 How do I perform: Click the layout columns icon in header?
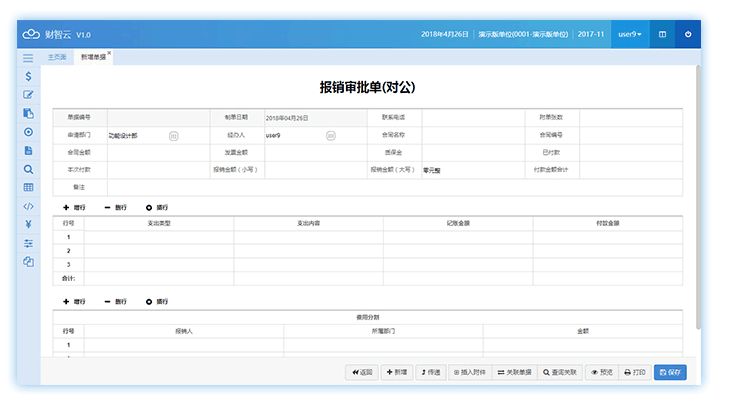pyautogui.click(x=662, y=34)
